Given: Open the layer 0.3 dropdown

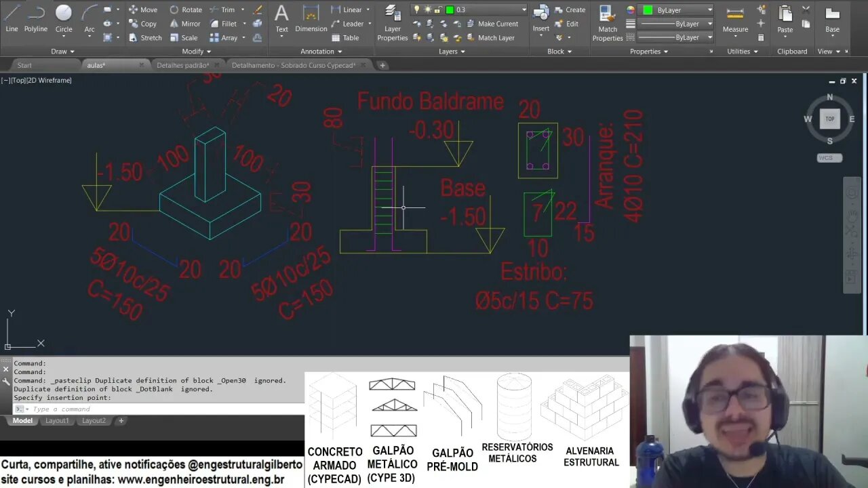Looking at the screenshot, I should pyautogui.click(x=524, y=9).
